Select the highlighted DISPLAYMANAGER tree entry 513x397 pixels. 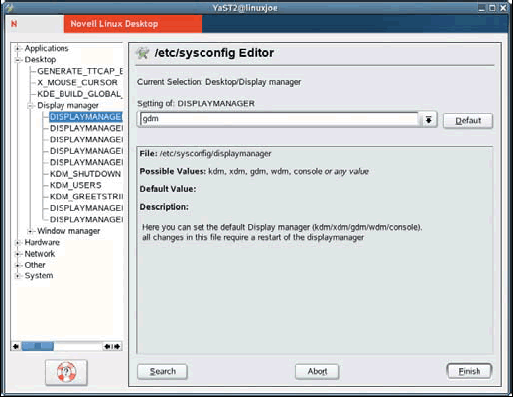86,117
